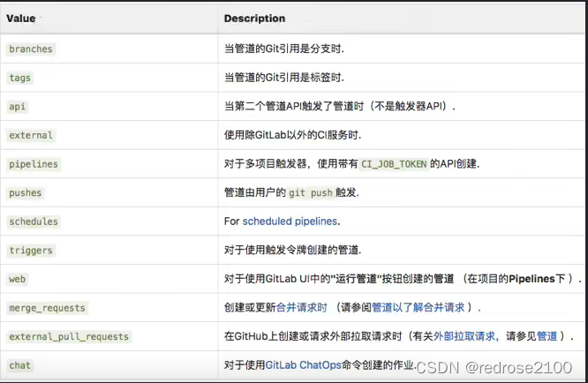588x383 pixels.
Task: Select the text '对于多项目触发器' in pipelines row
Action: (266, 163)
